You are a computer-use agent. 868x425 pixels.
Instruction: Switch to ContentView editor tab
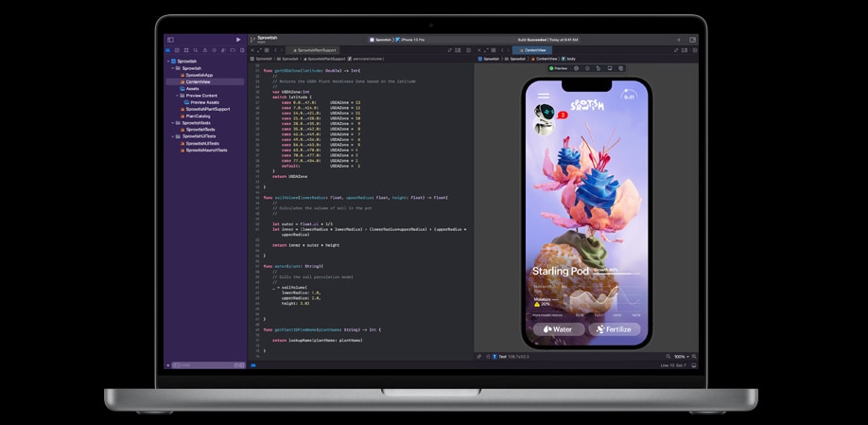coord(532,50)
